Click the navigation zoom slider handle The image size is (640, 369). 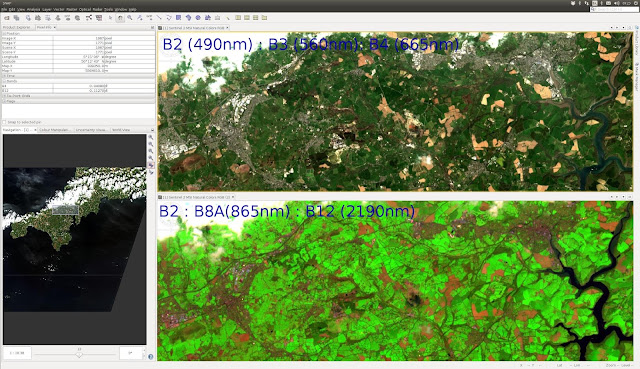coord(79,355)
